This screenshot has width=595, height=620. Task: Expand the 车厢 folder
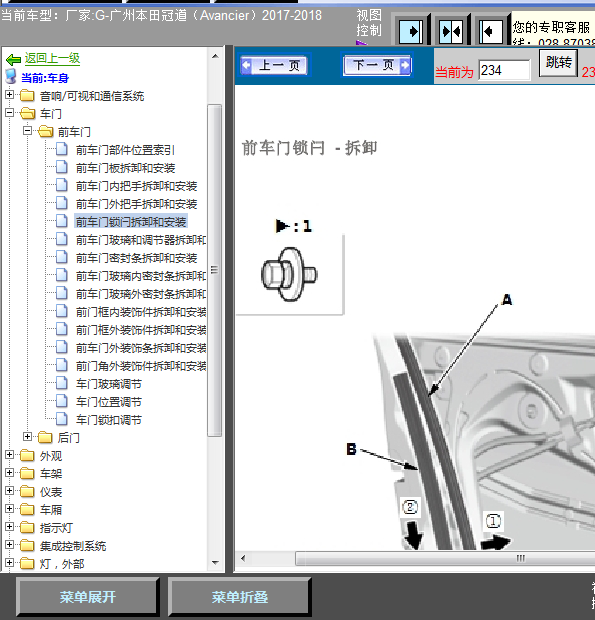coord(9,508)
